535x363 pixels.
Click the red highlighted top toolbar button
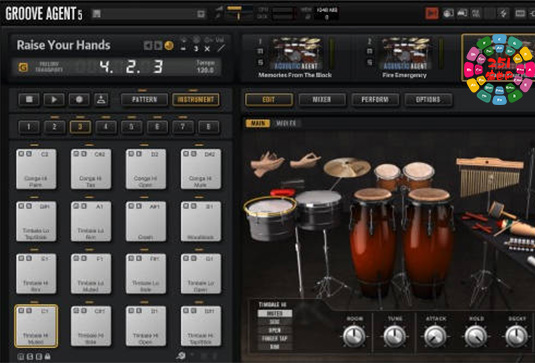[x=432, y=13]
